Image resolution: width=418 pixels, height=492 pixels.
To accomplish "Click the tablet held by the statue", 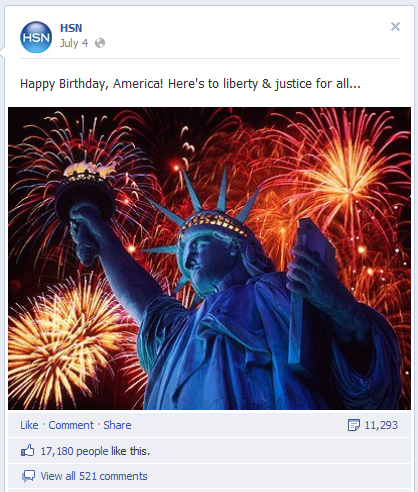I will [310, 287].
